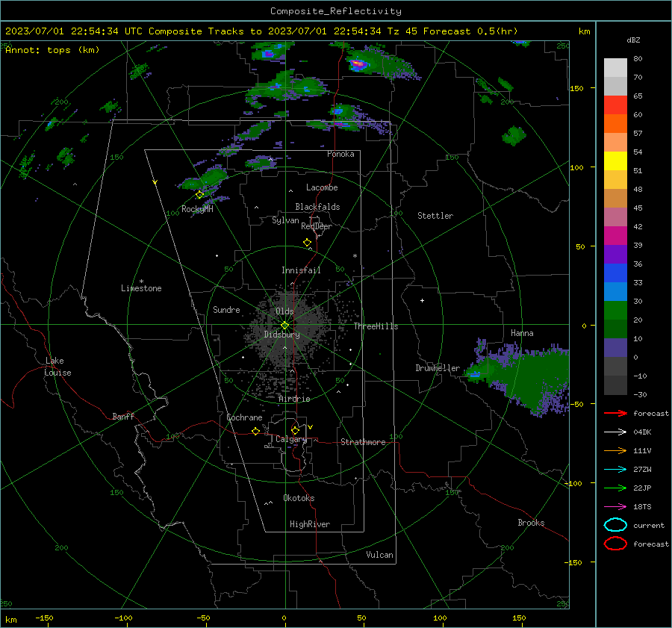Click the ThreeHills town label
Screen dimensions: 672x628
376,326
